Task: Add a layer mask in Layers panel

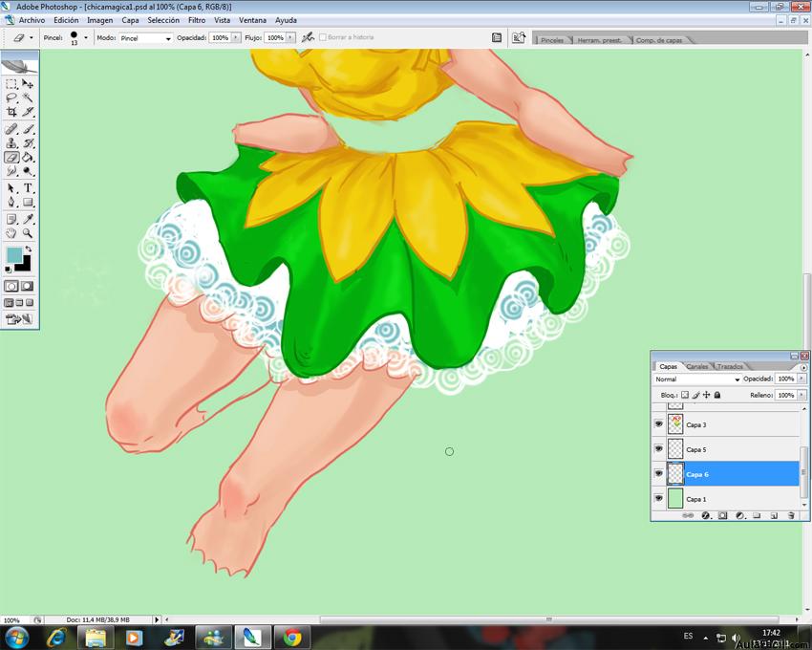Action: pos(722,516)
